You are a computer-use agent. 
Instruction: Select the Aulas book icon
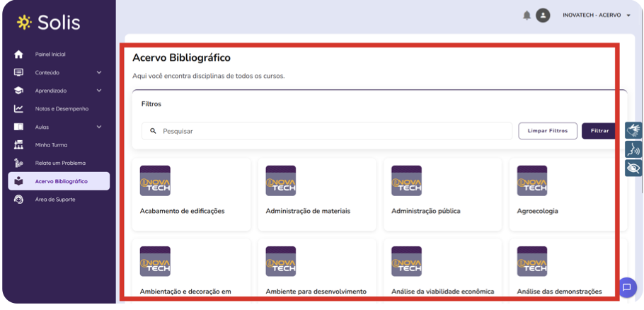coord(18,127)
